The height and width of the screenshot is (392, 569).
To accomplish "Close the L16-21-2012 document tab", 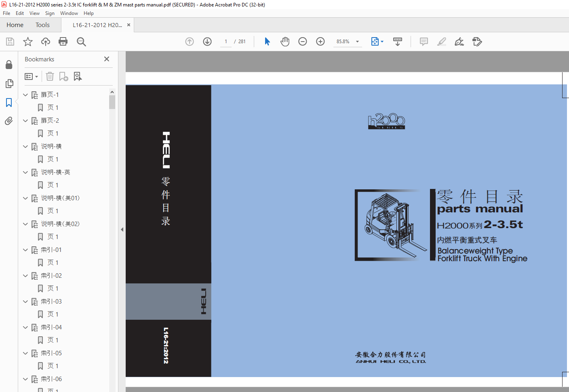I will 129,25.
